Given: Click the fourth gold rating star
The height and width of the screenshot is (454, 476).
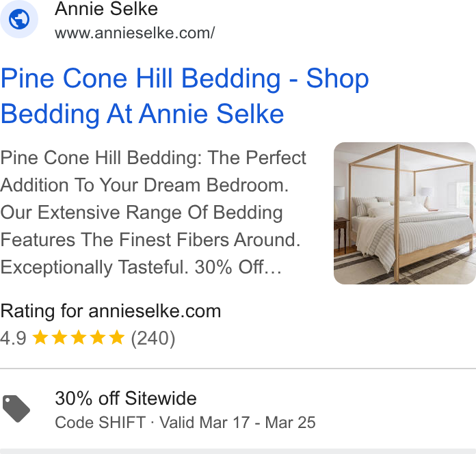Looking at the screenshot, I should [x=98, y=338].
